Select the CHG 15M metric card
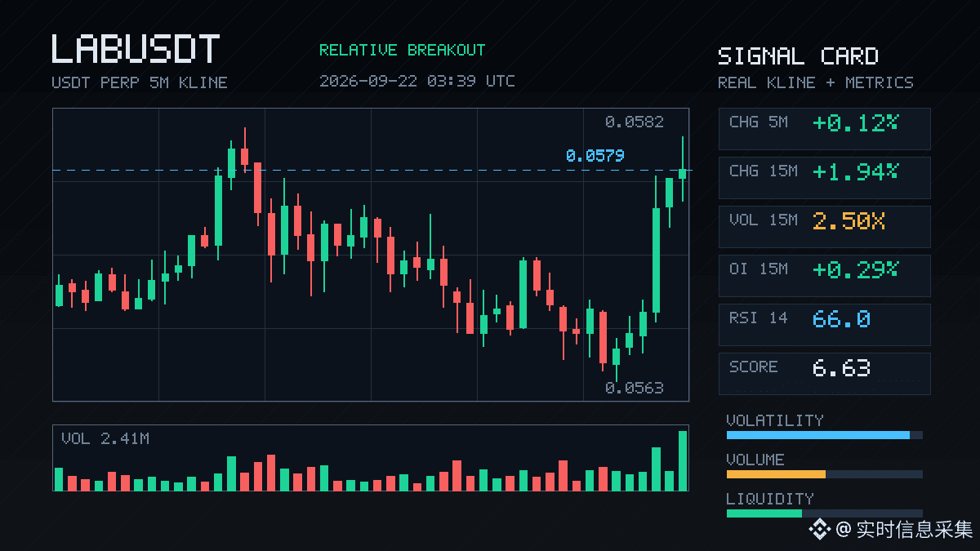 (824, 177)
